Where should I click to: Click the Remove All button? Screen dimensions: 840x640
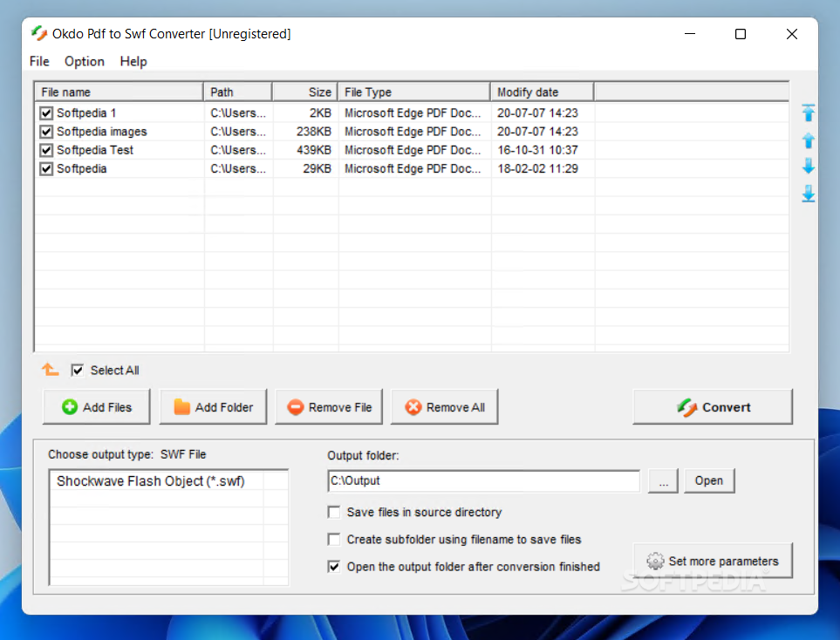point(445,407)
